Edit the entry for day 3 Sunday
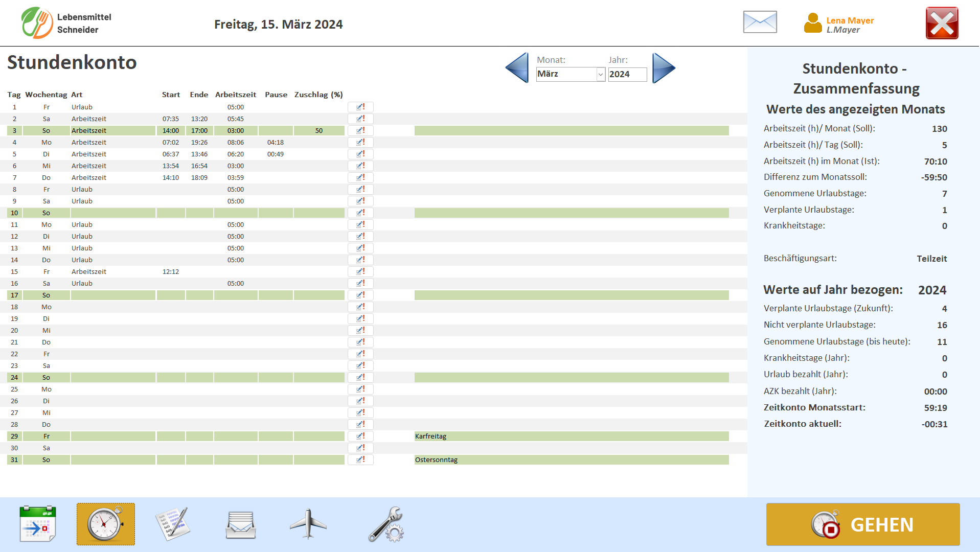The image size is (980, 552). (360, 130)
